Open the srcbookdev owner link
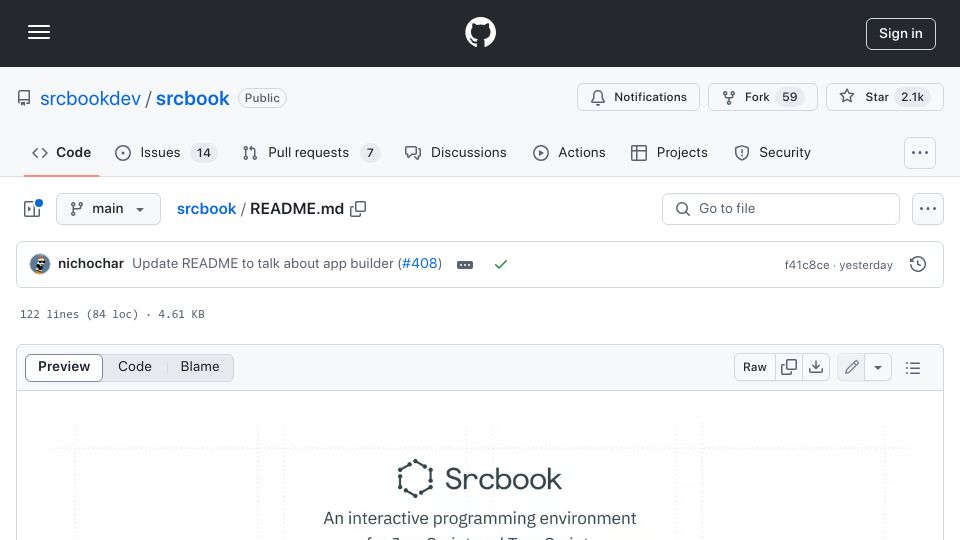960x540 pixels. (91, 98)
